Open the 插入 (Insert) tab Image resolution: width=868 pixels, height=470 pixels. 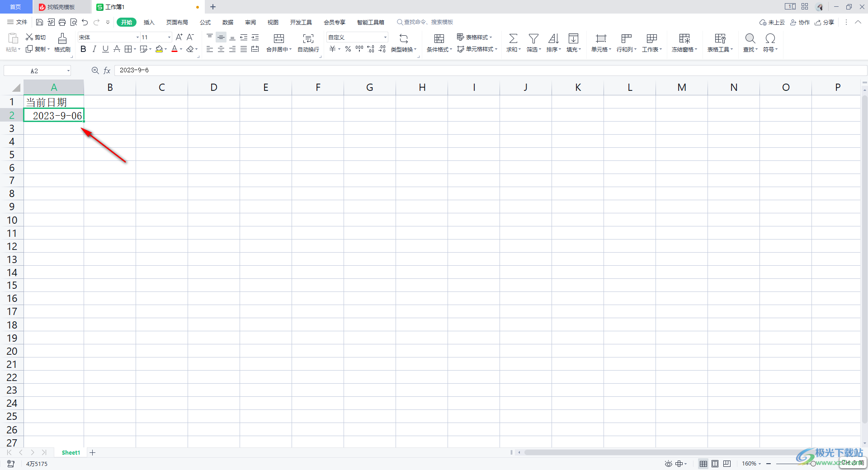[x=149, y=22]
